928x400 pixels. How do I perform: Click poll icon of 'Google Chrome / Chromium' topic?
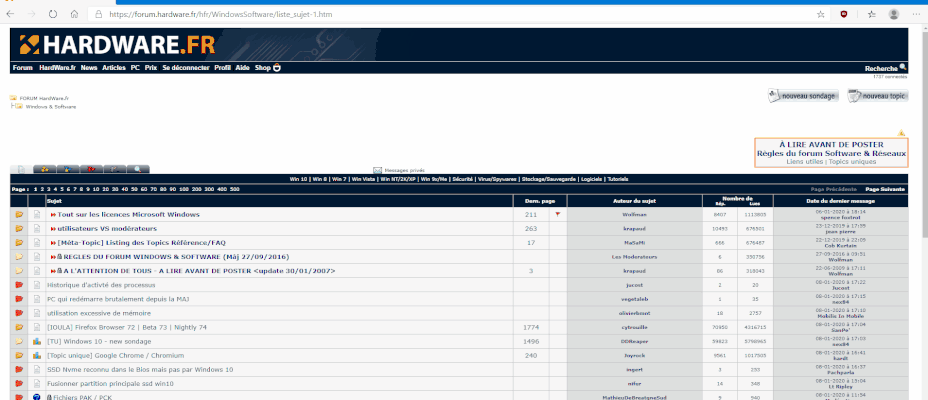point(37,356)
